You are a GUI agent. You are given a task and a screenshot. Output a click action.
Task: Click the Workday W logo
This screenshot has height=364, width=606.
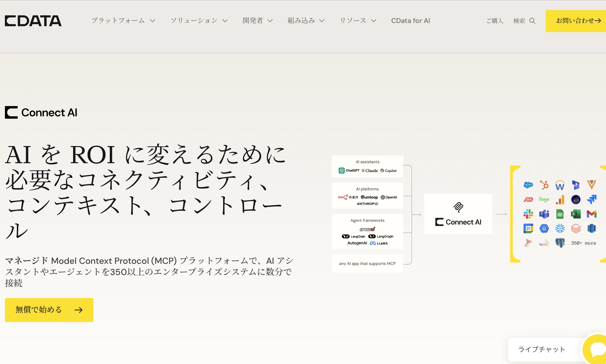(560, 185)
